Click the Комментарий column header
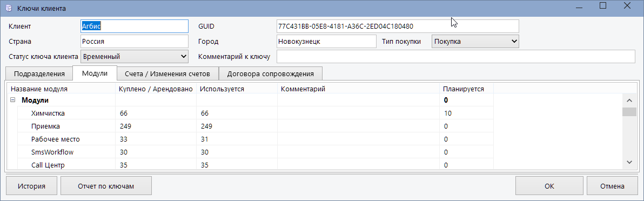Viewport: 644px width, 201px height. [x=359, y=89]
